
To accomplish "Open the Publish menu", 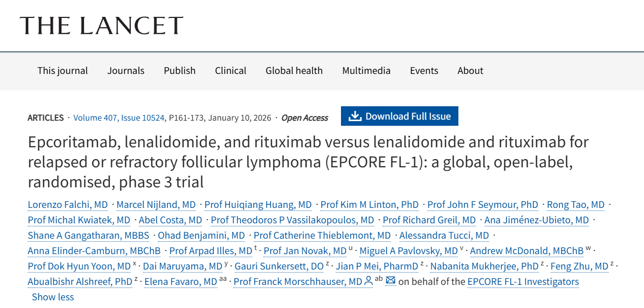I will tap(179, 71).
